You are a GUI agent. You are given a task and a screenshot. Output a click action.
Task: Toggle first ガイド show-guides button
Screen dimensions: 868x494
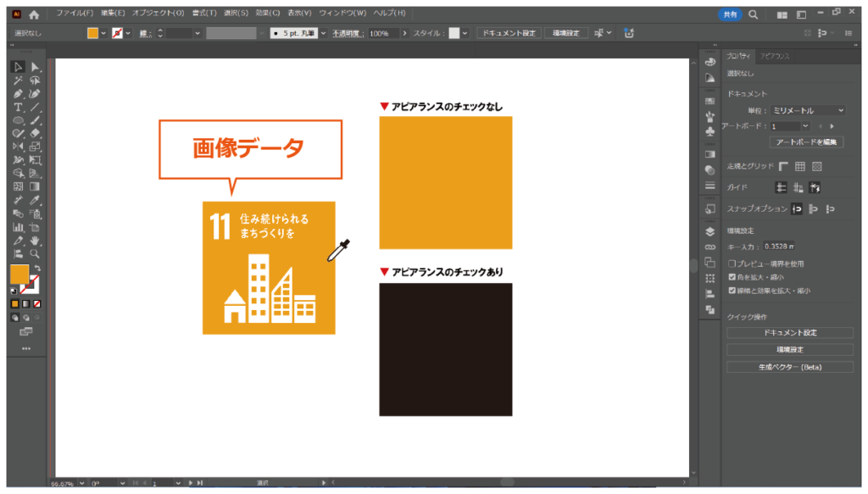point(781,187)
